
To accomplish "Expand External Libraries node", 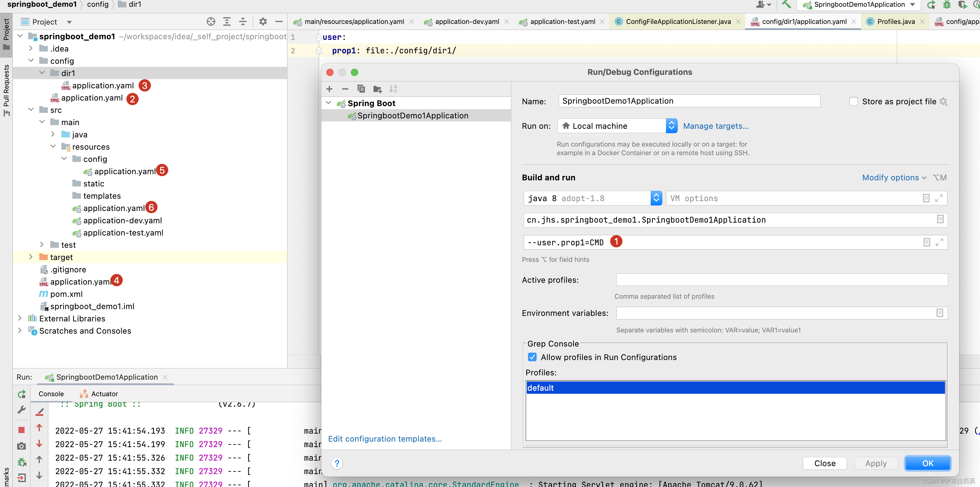I will pyautogui.click(x=20, y=318).
